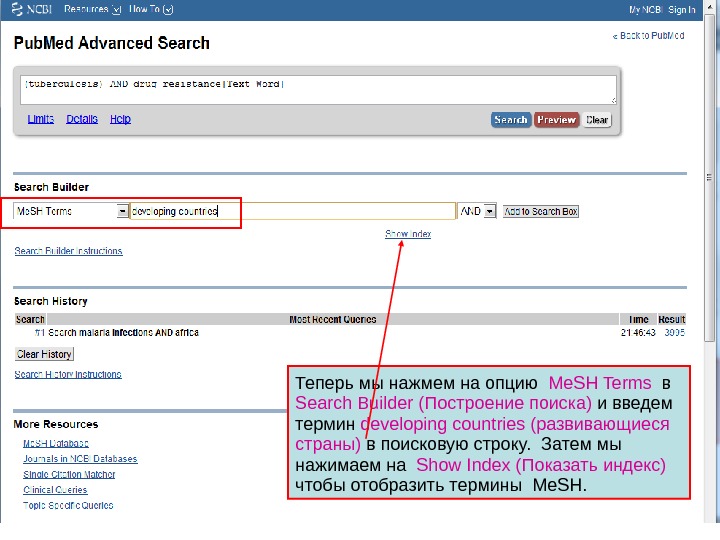Viewport: 720px width, 540px height.
Task: Open the MeSH Terms field dropdown
Action: point(122,212)
